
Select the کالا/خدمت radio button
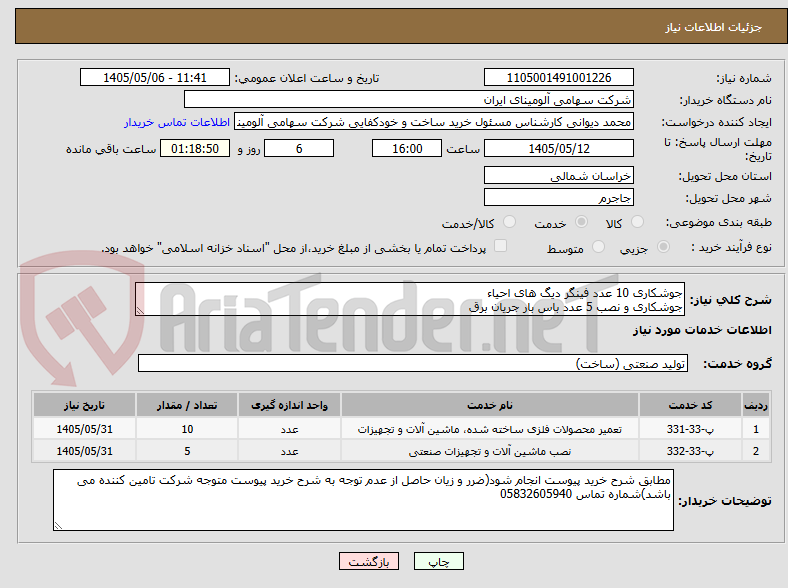[510, 222]
